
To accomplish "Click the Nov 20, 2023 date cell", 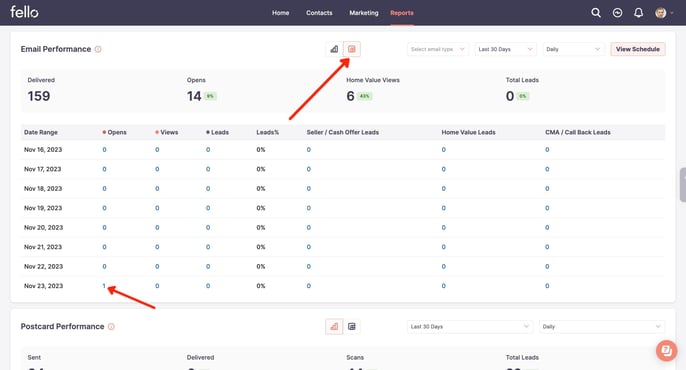I will (x=43, y=227).
